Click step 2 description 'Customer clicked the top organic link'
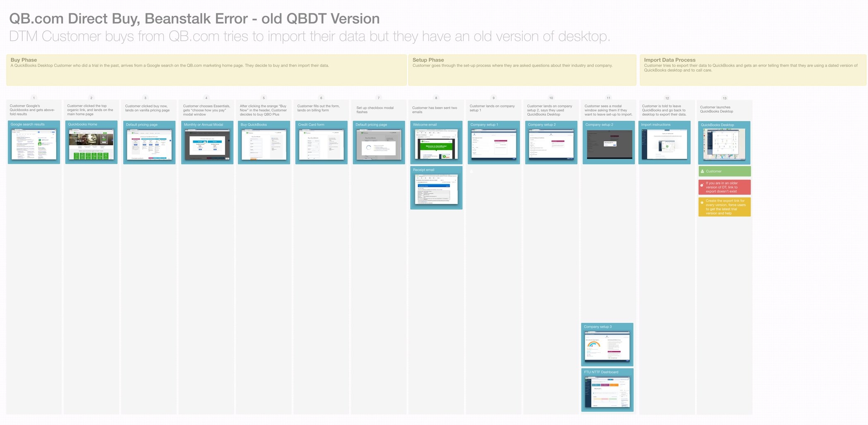868x425 pixels. pos(90,110)
